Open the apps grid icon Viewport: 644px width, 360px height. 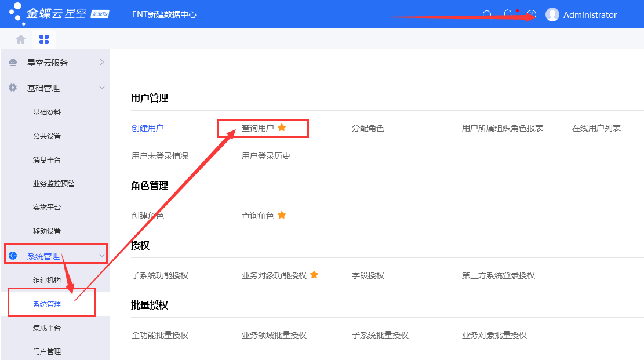(43, 38)
